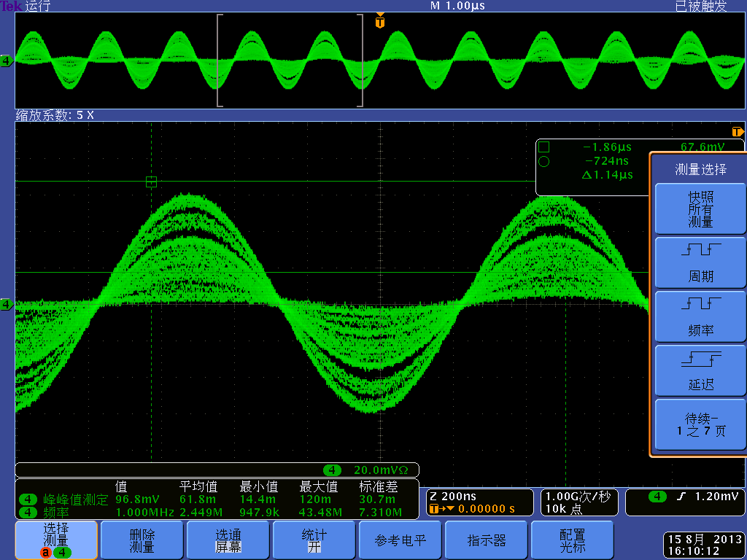This screenshot has width=747, height=560.
Task: Click the channel 4 badge beside 峰峰值测定
Action: click(28, 499)
